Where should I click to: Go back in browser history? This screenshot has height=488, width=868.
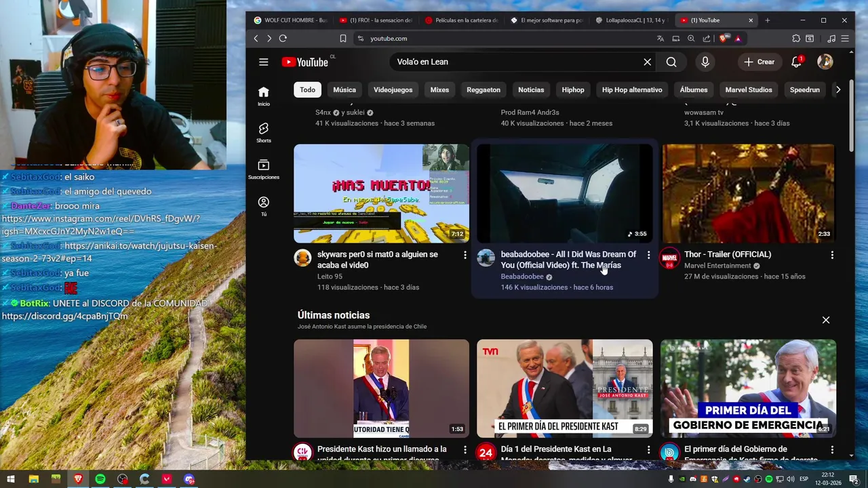(x=256, y=39)
